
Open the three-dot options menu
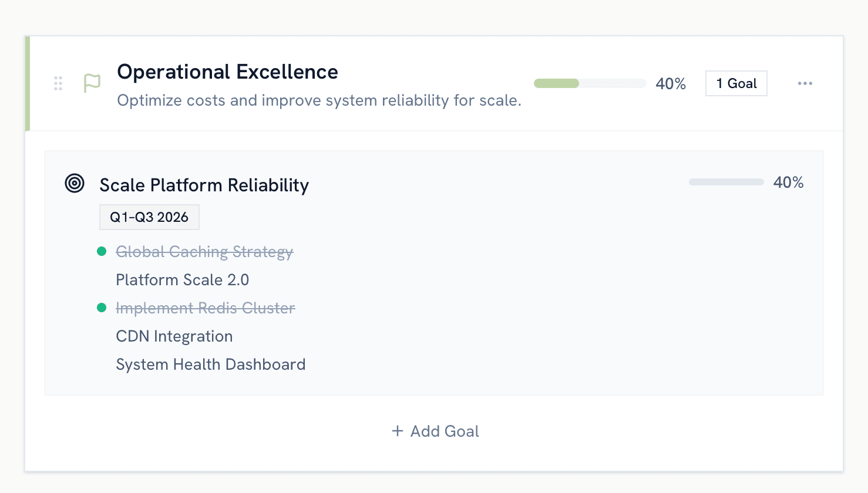pos(805,83)
